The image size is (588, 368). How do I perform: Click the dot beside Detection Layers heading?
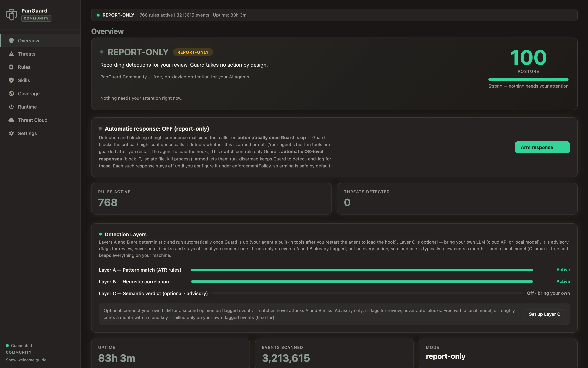pos(100,234)
